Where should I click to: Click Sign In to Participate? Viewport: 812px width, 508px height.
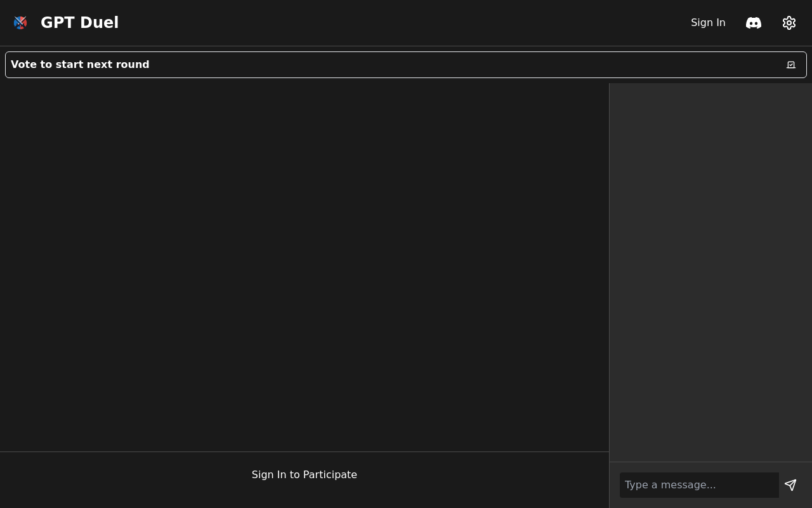click(304, 474)
